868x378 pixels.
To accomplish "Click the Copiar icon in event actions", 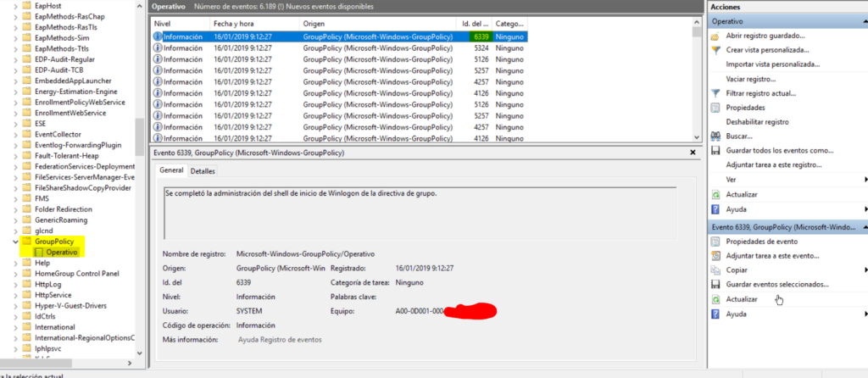I will (x=716, y=270).
